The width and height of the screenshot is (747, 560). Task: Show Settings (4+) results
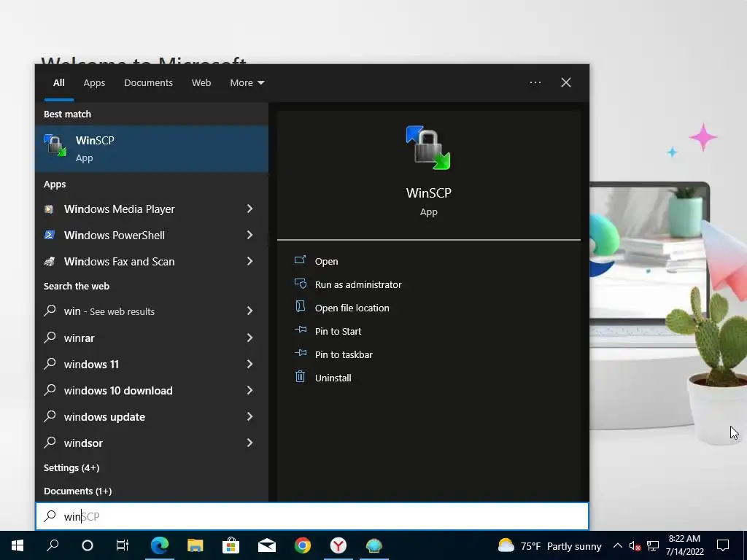click(x=71, y=467)
